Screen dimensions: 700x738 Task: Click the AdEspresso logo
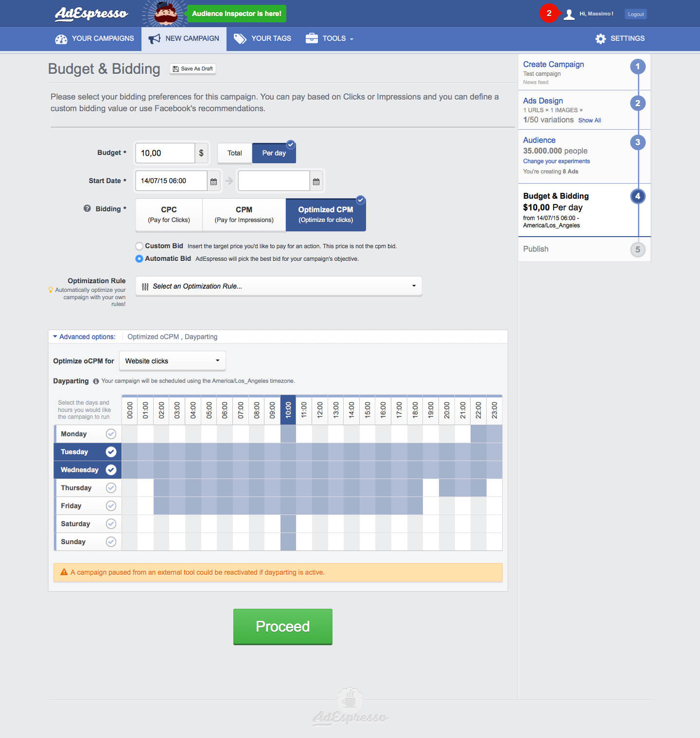[91, 14]
